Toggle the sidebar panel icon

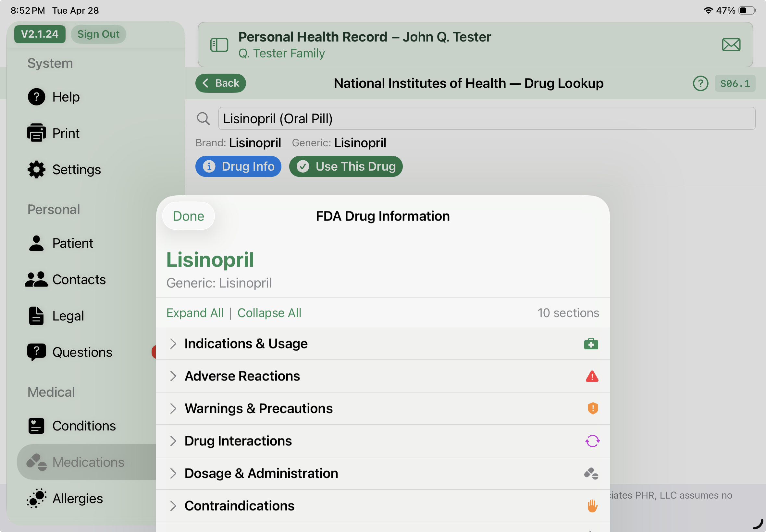tap(219, 45)
